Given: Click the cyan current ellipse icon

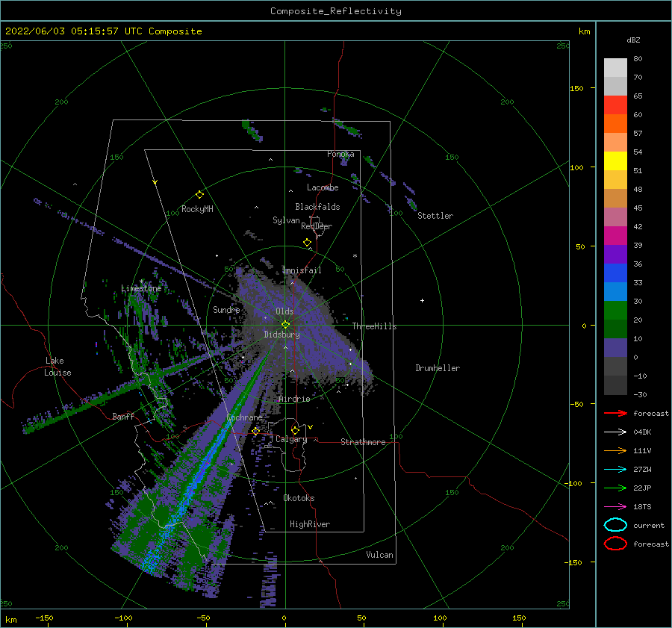Looking at the screenshot, I should click(x=615, y=525).
